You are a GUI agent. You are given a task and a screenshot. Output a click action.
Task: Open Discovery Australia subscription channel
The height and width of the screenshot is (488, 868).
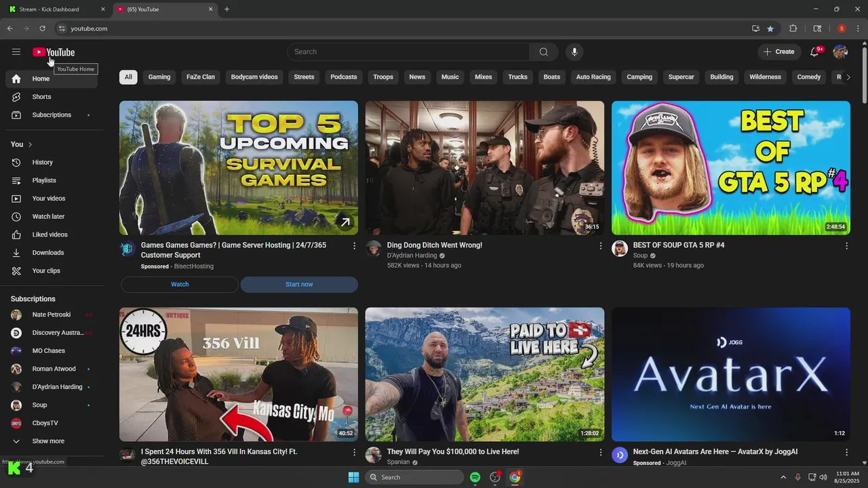[52, 333]
